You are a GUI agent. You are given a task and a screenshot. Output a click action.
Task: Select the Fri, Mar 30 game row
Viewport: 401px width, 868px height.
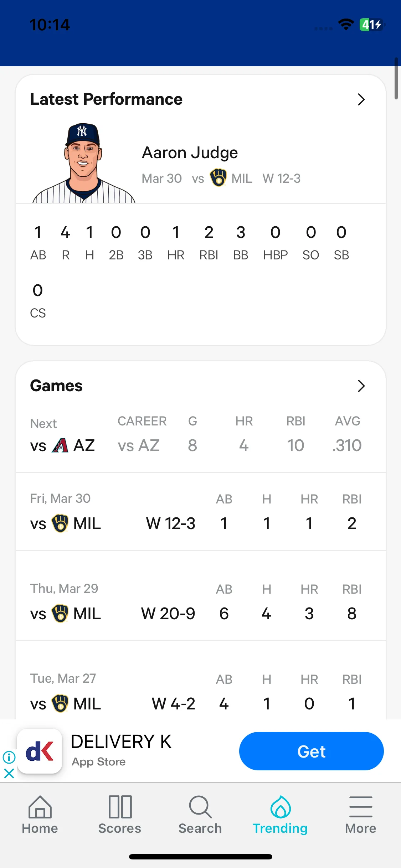pos(201,512)
